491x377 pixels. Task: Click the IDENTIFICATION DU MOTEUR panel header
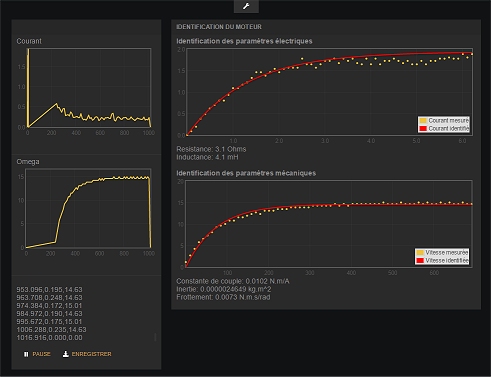[x=219, y=27]
